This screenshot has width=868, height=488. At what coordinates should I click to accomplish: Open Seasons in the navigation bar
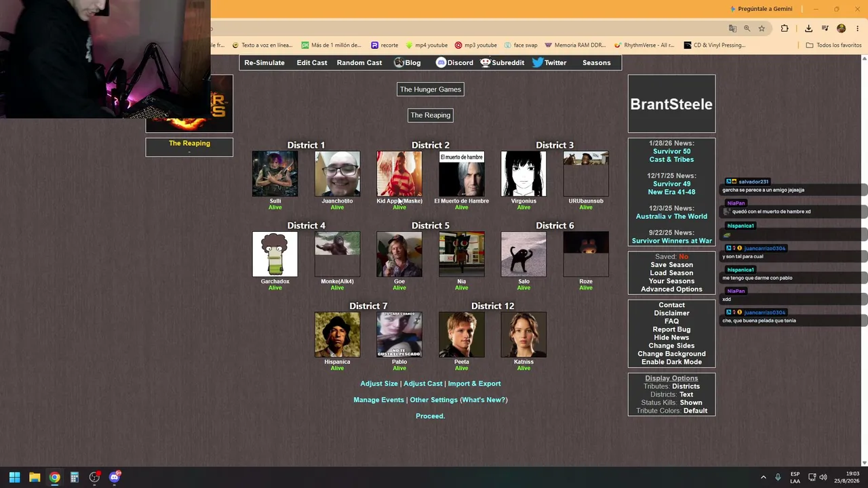pyautogui.click(x=597, y=62)
